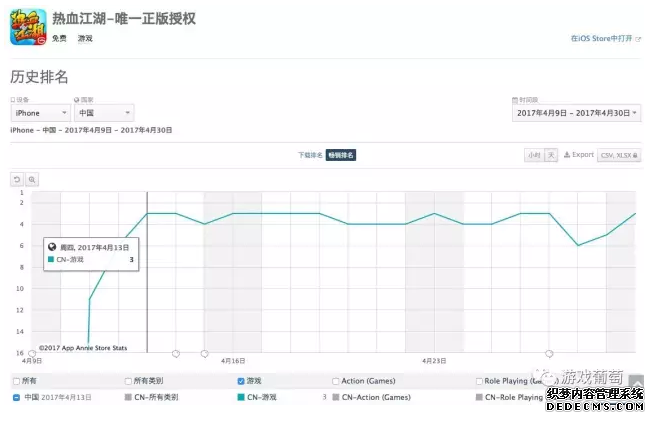
Task: Open the iPhone device dropdown
Action: pos(41,113)
